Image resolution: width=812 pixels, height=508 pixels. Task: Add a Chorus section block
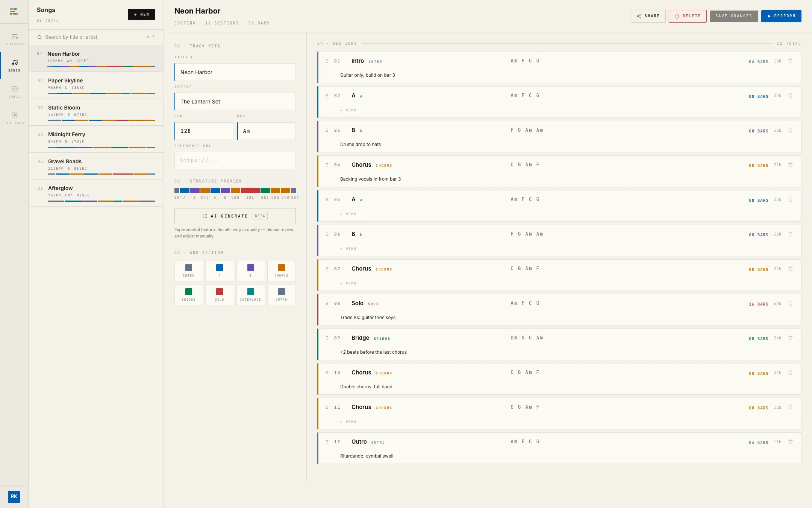pos(282,271)
